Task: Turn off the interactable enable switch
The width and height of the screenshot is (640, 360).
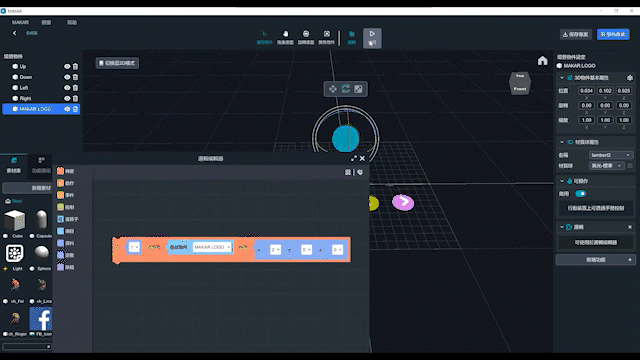Action: pos(580,193)
